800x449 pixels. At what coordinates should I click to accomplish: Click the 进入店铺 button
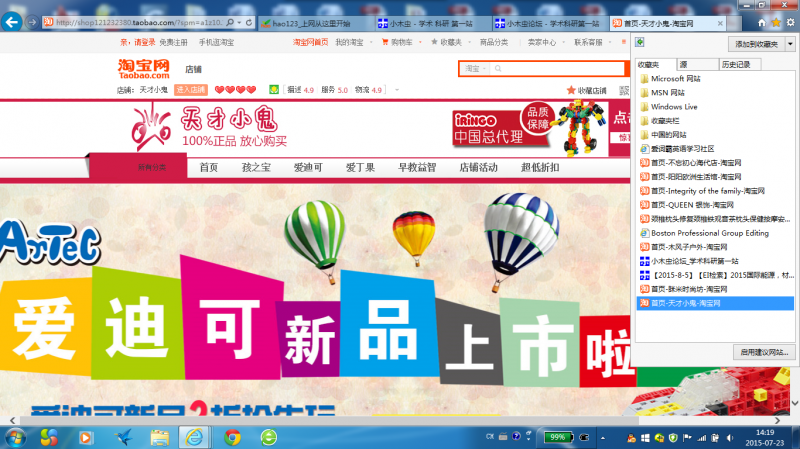point(191,90)
